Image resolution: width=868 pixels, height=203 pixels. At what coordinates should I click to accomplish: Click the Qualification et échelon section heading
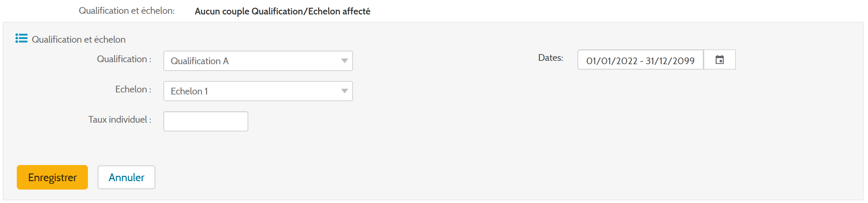(79, 40)
